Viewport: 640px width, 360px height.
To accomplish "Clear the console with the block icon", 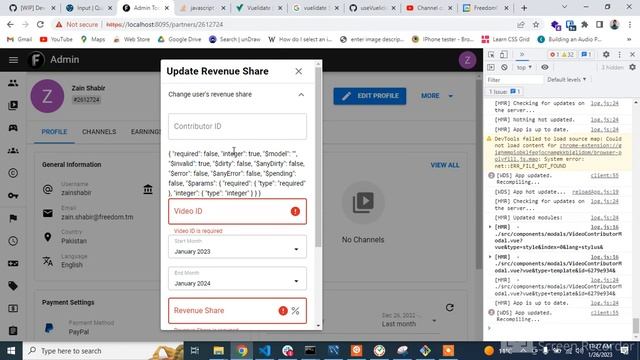I will 504,67.
